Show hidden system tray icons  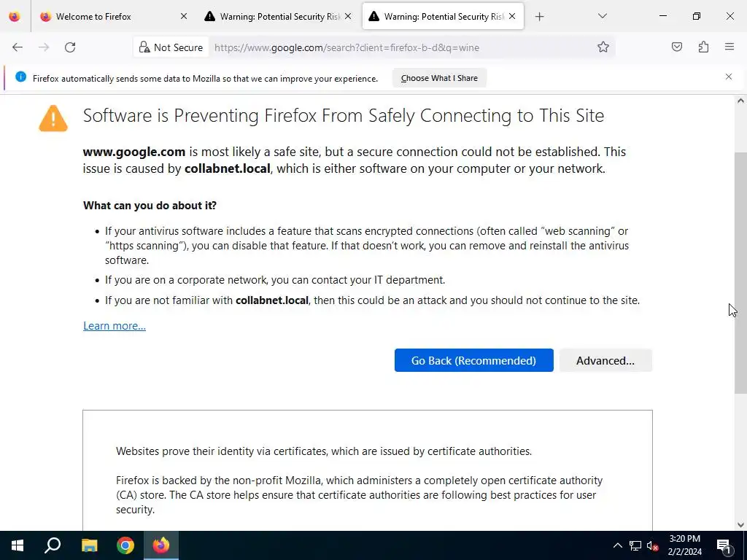[x=617, y=545]
